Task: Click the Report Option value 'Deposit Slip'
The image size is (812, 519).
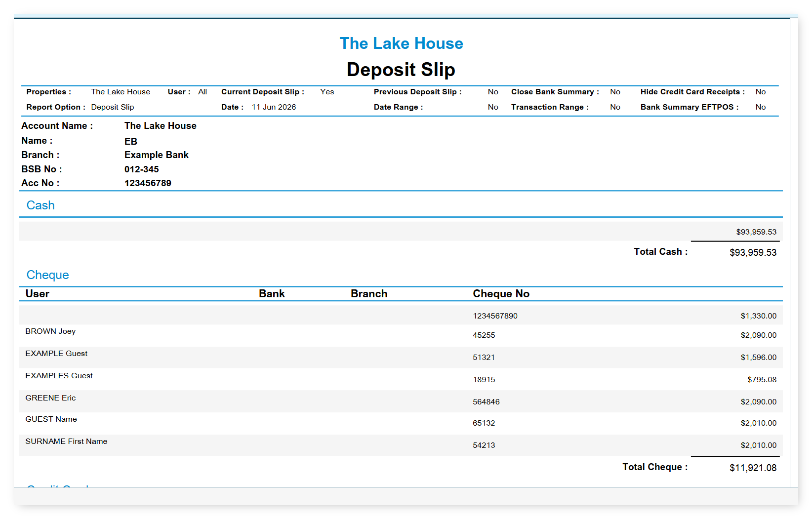Action: point(113,107)
